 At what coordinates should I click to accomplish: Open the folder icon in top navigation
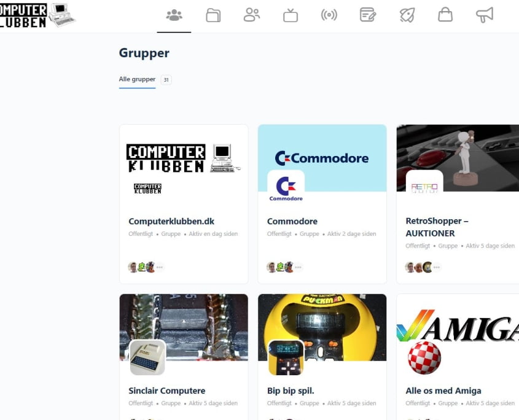[x=213, y=15]
